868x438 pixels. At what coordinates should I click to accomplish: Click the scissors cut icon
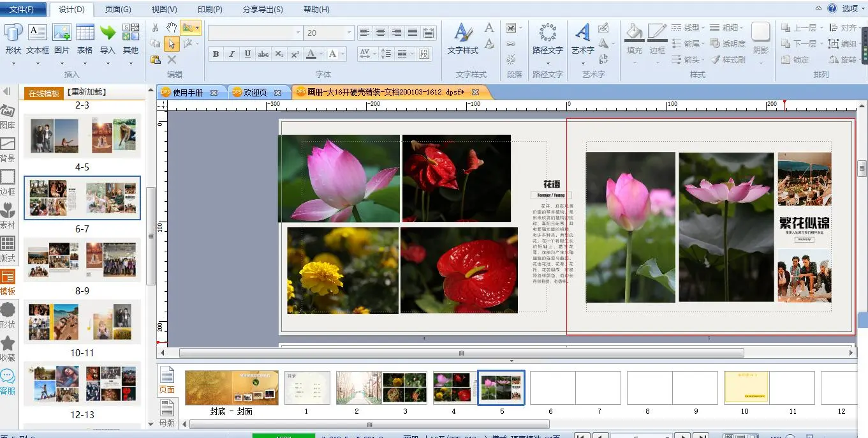click(155, 27)
